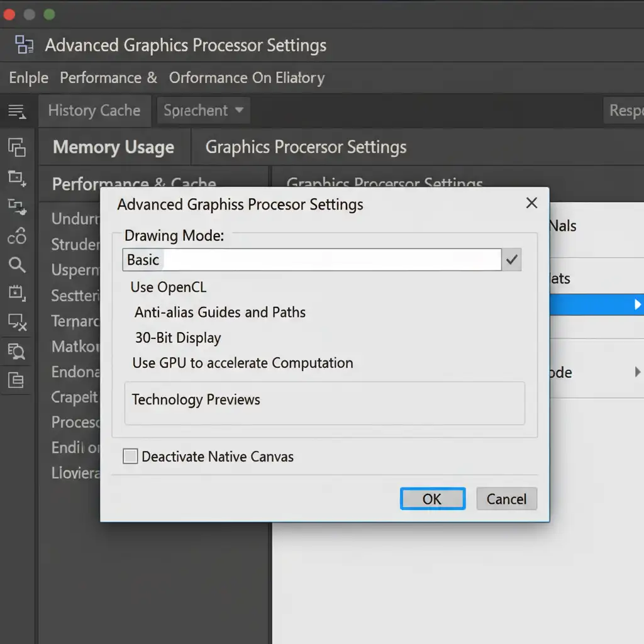Click the screen with X icon in sidebar
The image size is (644, 644).
(17, 323)
